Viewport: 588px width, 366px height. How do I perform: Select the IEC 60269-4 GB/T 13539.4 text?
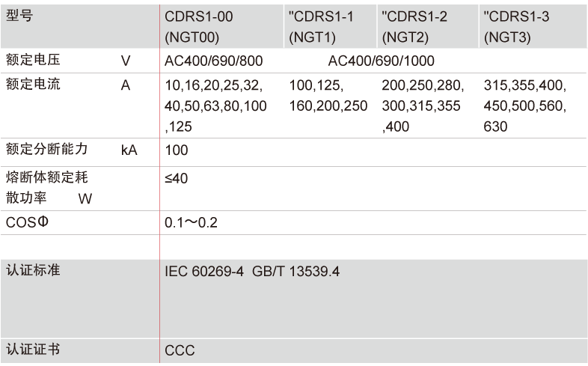point(252,270)
